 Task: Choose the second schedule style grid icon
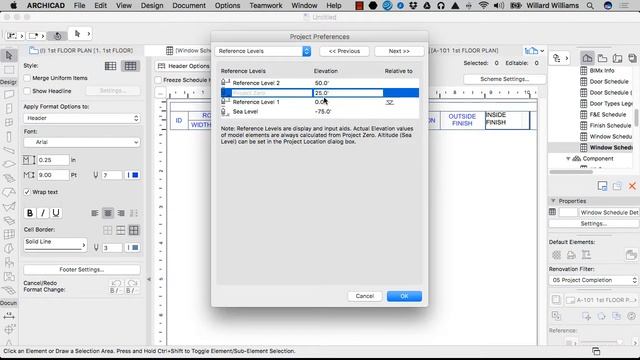click(130, 66)
